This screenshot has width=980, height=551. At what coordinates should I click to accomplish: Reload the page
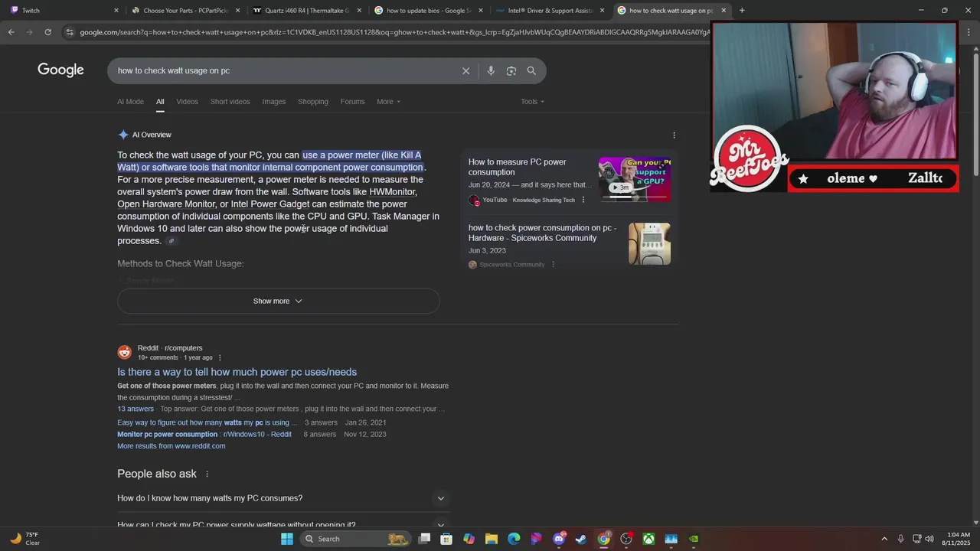pos(47,32)
